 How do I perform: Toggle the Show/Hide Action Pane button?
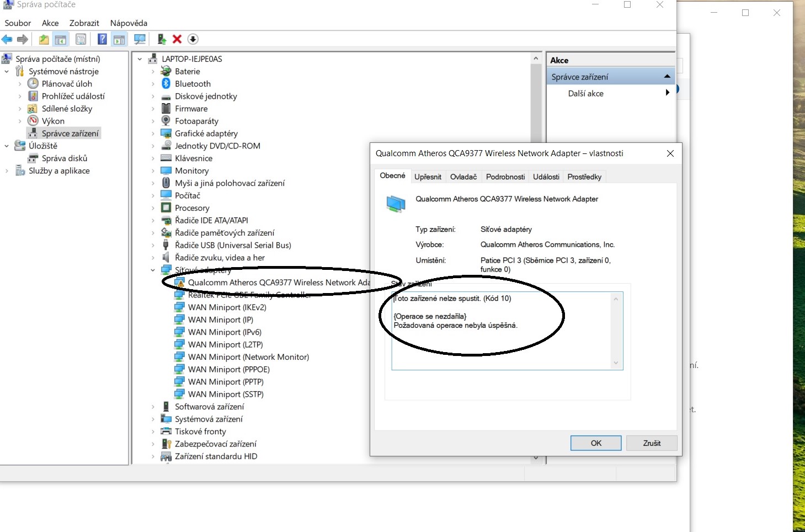[119, 39]
